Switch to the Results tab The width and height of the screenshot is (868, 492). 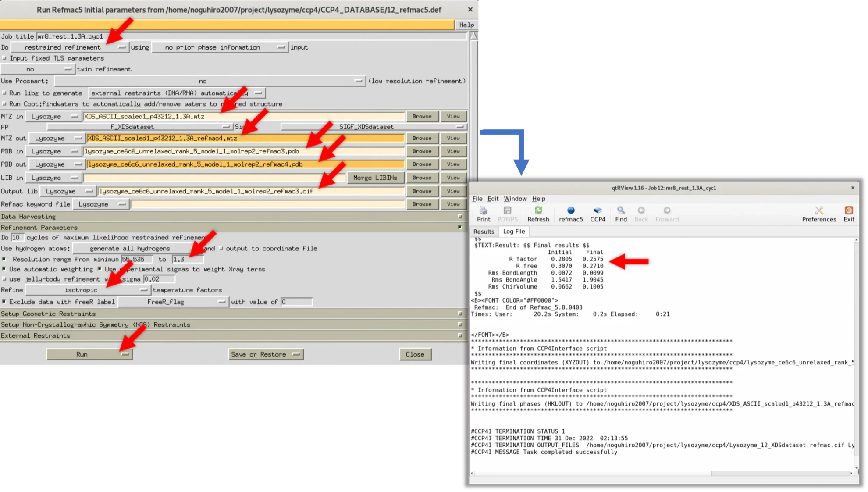click(x=484, y=232)
